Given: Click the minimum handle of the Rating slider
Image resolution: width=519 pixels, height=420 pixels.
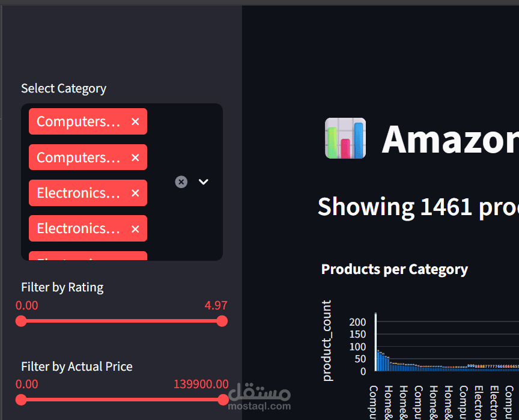Looking at the screenshot, I should click(21, 321).
